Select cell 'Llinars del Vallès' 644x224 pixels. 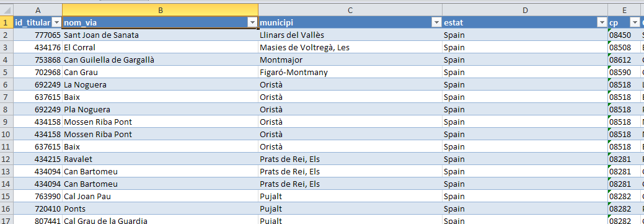350,35
